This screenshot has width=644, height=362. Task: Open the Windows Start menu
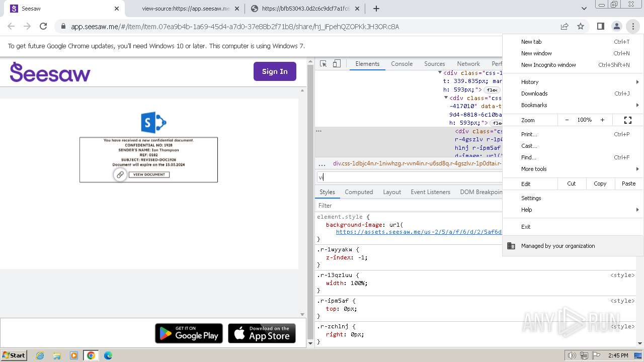tap(14, 355)
